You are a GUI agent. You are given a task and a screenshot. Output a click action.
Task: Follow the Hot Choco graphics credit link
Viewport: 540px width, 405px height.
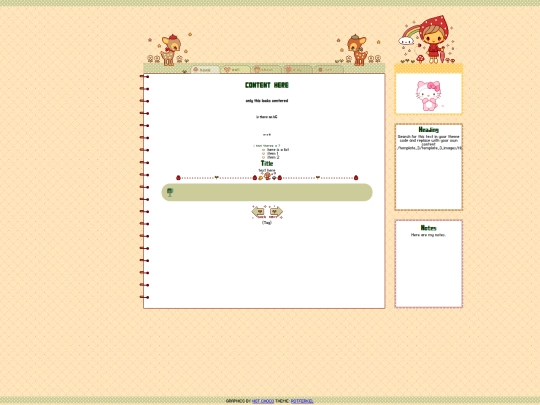263,401
